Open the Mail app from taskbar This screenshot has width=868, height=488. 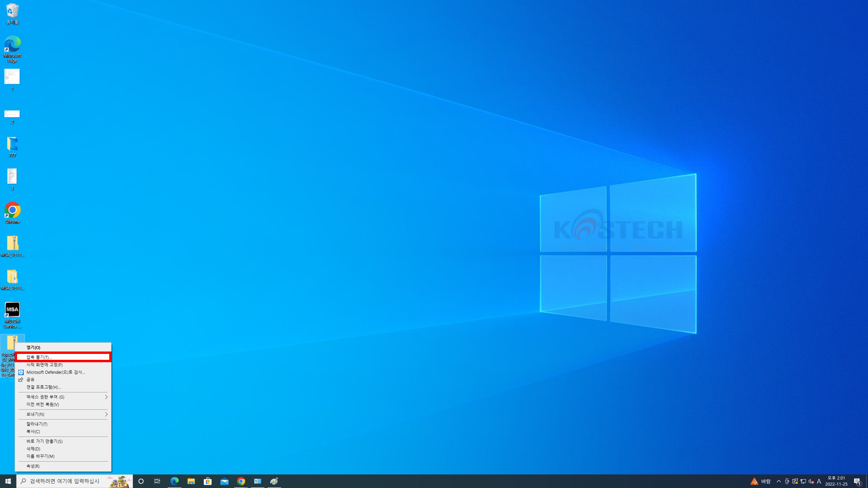point(224,481)
